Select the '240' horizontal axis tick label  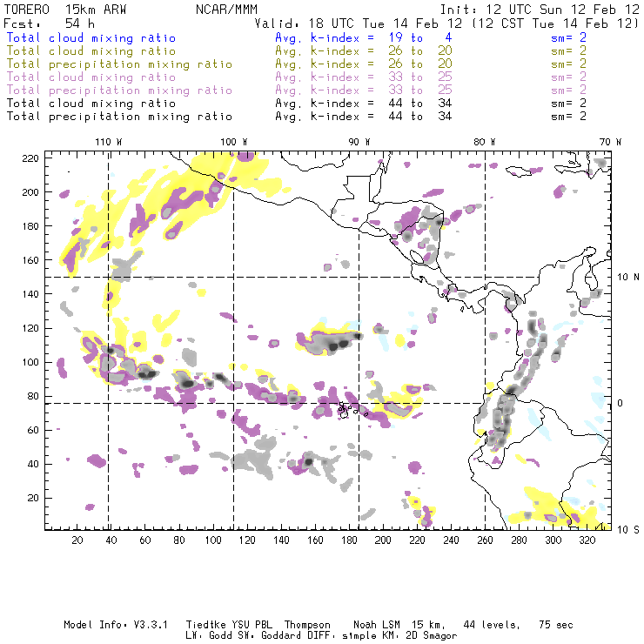tap(451, 540)
